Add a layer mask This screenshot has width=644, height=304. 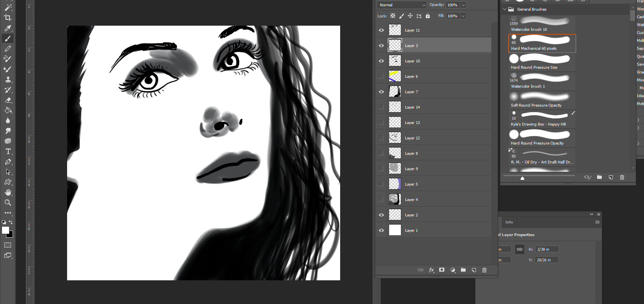pyautogui.click(x=442, y=270)
